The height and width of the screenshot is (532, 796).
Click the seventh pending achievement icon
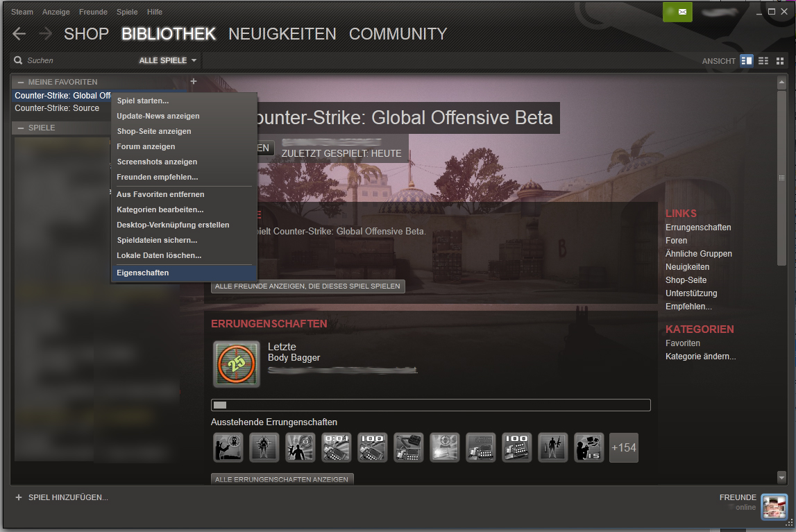[x=444, y=447]
